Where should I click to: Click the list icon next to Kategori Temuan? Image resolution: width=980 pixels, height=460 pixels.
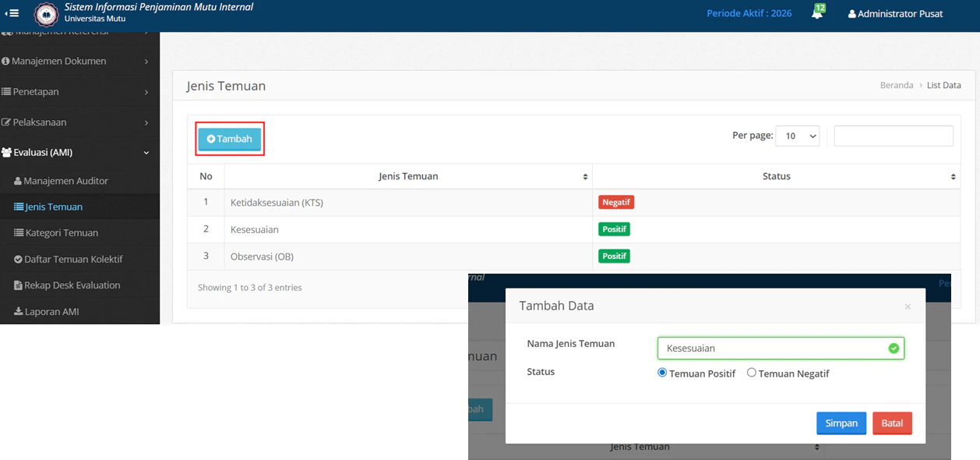click(19, 232)
